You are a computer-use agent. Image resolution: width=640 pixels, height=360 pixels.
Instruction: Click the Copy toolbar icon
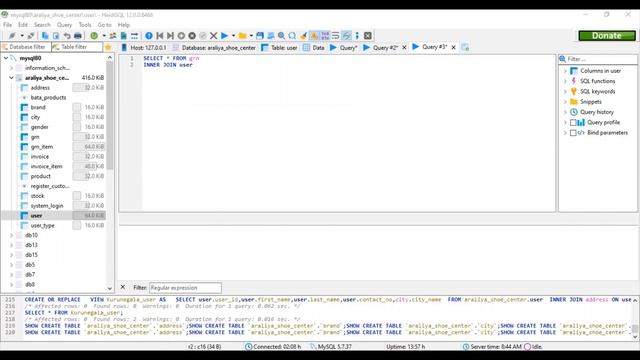point(45,36)
